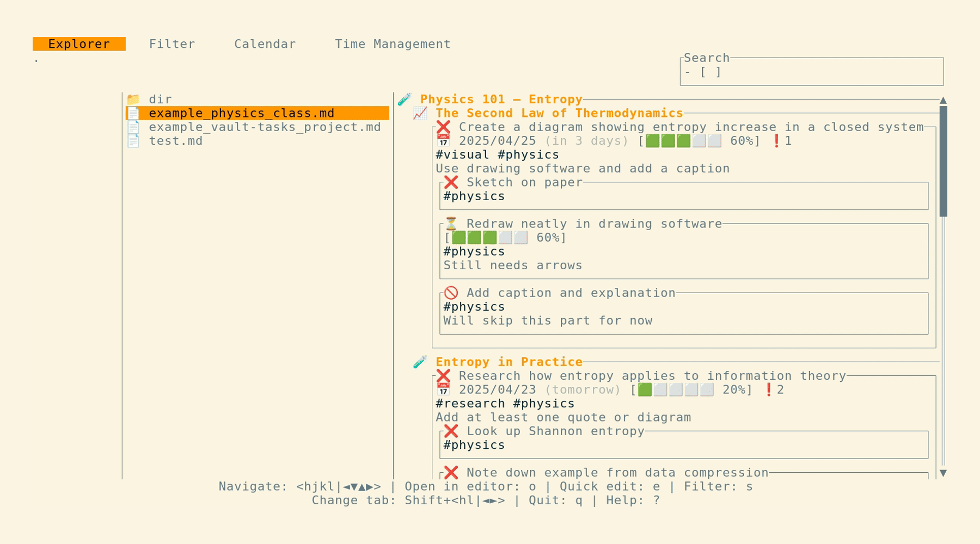Click scrollbar down arrow
980x544 pixels.
click(x=944, y=473)
